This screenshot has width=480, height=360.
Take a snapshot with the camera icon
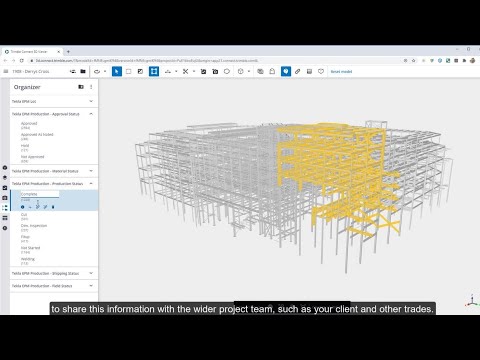coord(215,71)
